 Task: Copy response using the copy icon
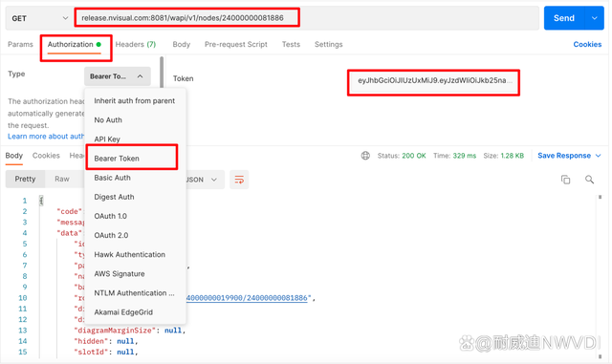tap(565, 180)
